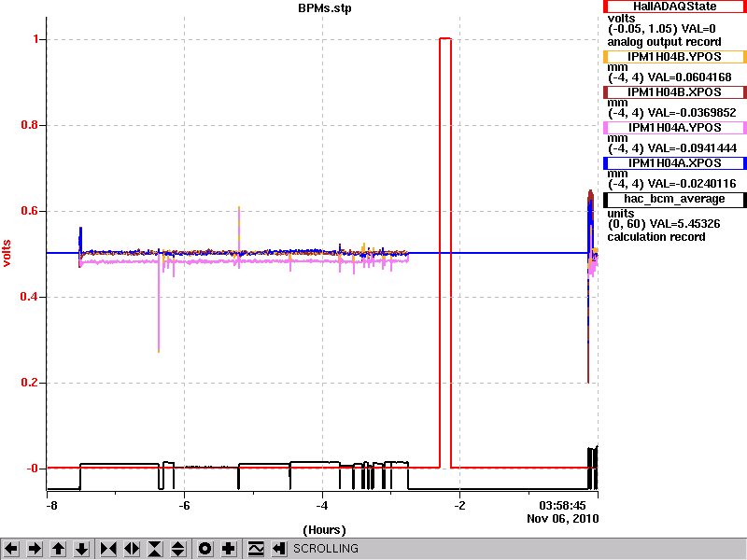Click the 'calculation record' description
The height and width of the screenshot is (560, 747).
point(656,237)
